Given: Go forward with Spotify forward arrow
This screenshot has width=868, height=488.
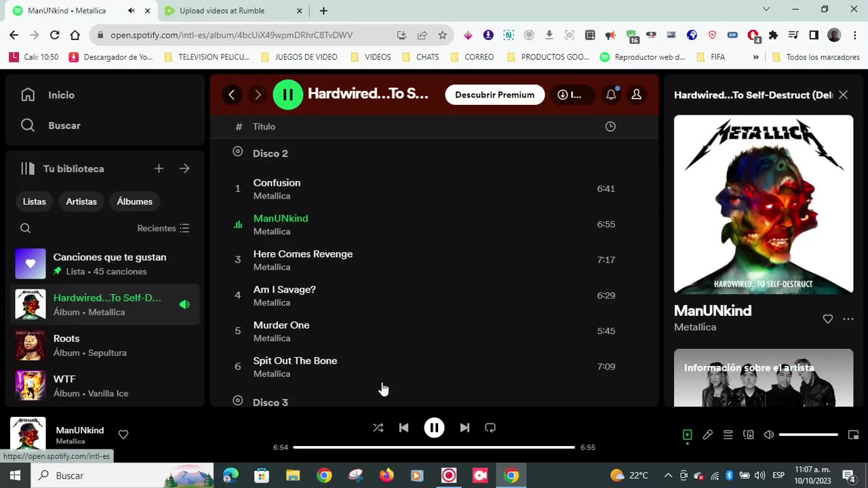Looking at the screenshot, I should 258,95.
